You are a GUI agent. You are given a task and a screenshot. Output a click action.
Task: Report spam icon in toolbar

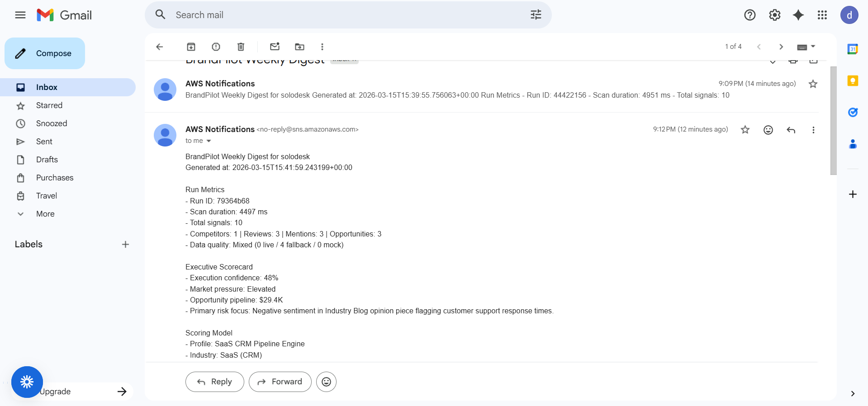tap(216, 47)
